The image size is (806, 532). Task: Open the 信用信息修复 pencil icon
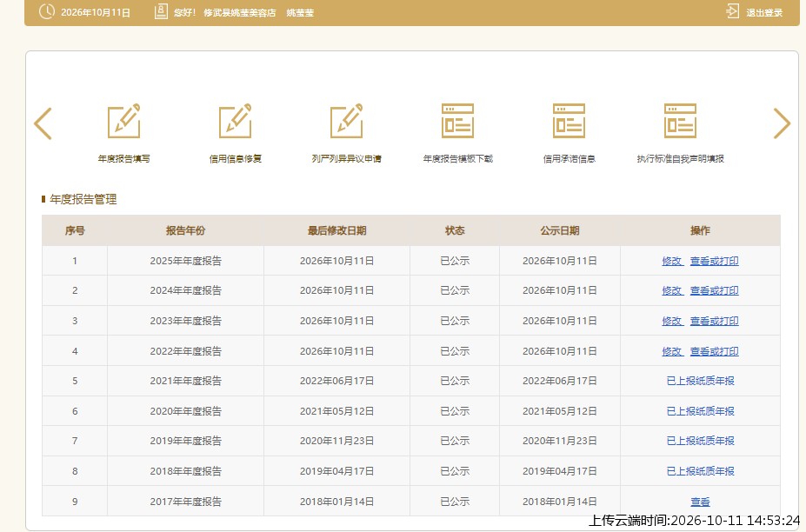coord(236,122)
